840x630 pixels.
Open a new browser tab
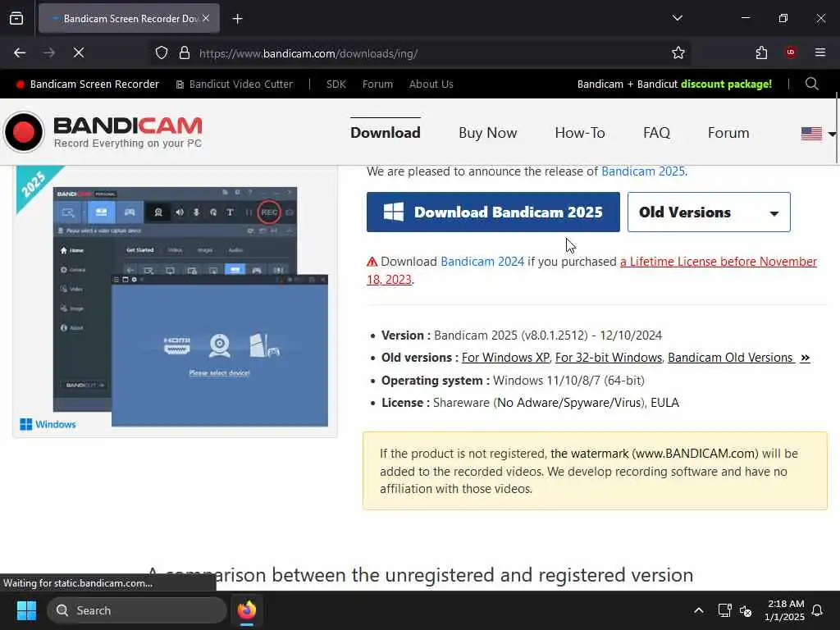(x=237, y=19)
